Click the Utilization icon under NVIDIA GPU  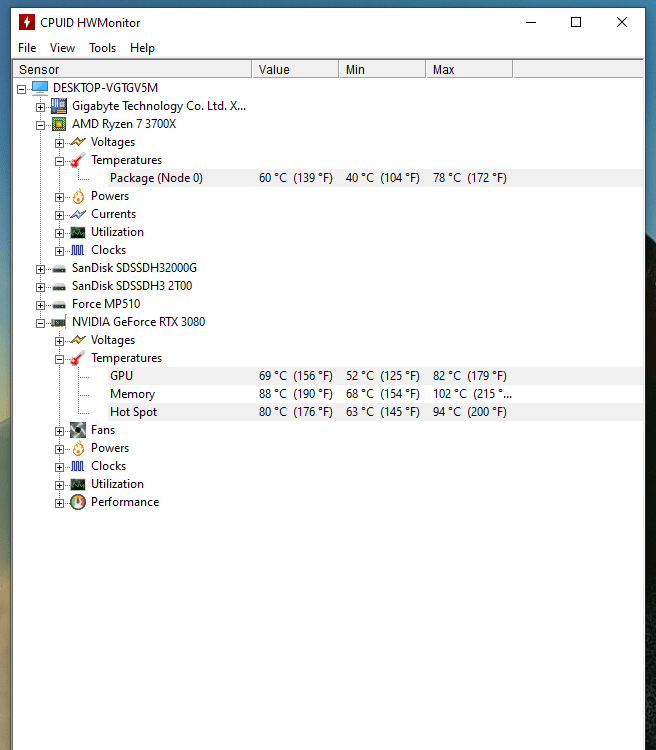click(78, 484)
